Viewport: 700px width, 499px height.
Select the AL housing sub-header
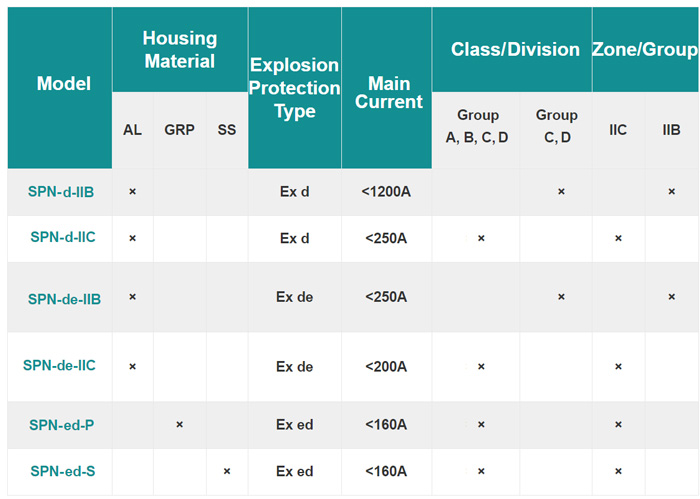[x=132, y=131]
